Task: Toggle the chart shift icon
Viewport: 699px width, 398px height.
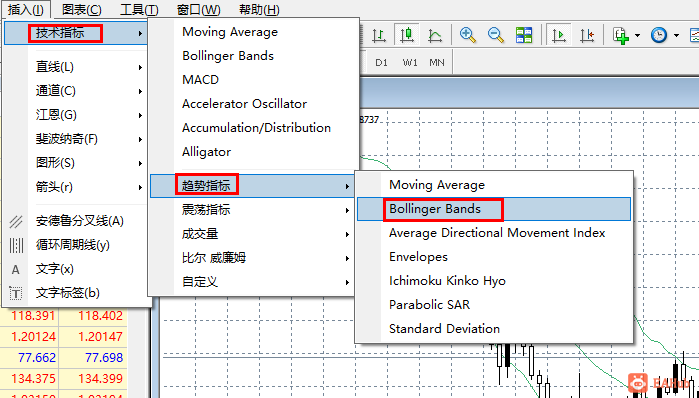Action: coord(587,34)
